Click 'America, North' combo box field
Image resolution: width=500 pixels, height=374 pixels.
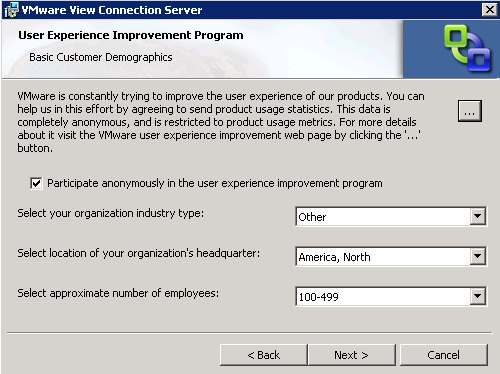click(391, 256)
